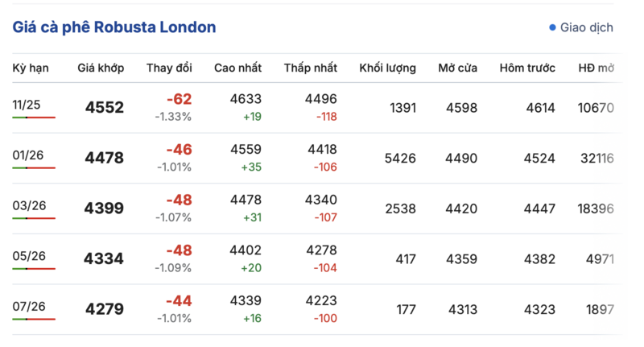644x347 pixels.
Task: Click the Thấp nhất column header
Action: click(x=310, y=68)
